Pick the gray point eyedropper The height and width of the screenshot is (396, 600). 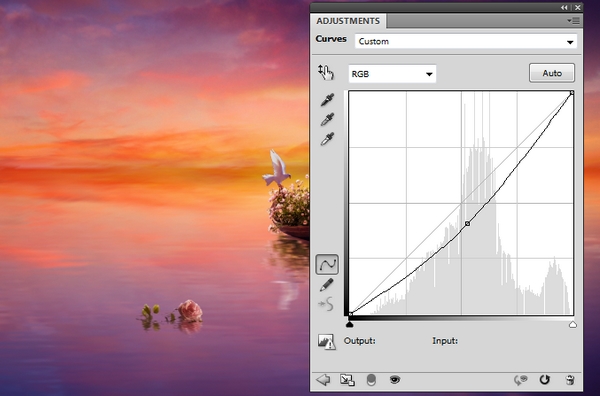point(327,119)
